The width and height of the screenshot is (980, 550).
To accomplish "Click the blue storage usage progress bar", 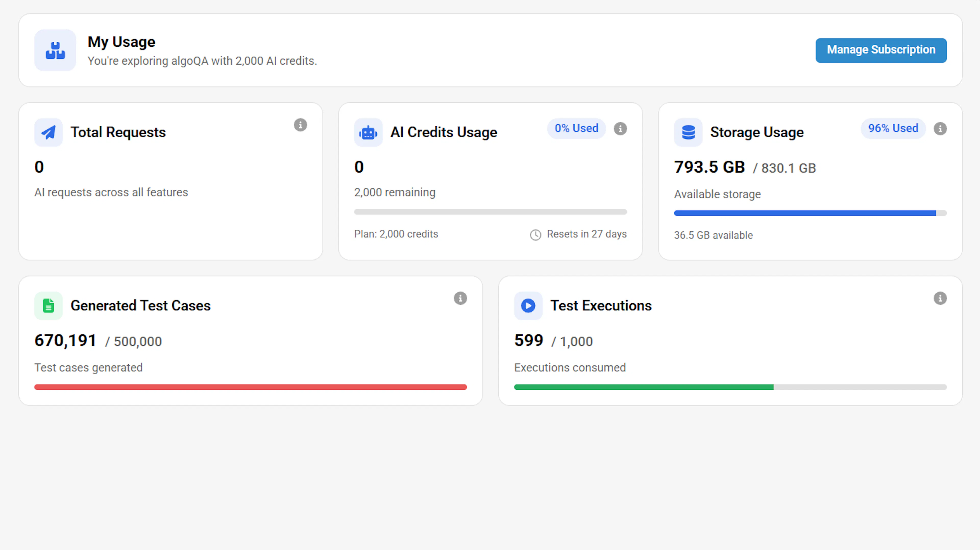I will pos(810,213).
